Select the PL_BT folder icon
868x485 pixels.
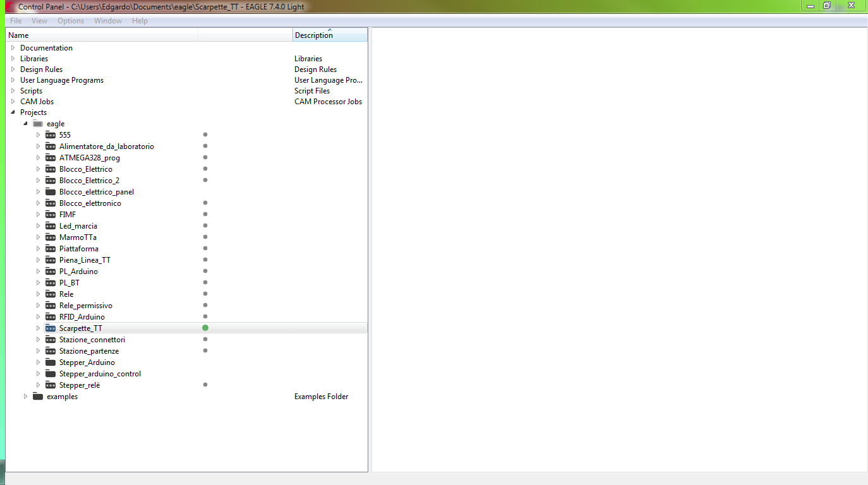tap(51, 283)
